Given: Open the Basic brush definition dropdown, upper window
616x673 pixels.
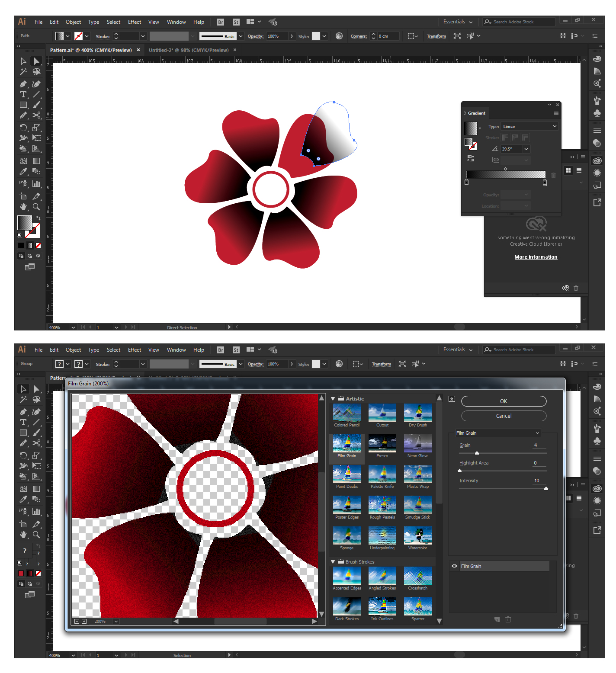Looking at the screenshot, I should tap(241, 36).
